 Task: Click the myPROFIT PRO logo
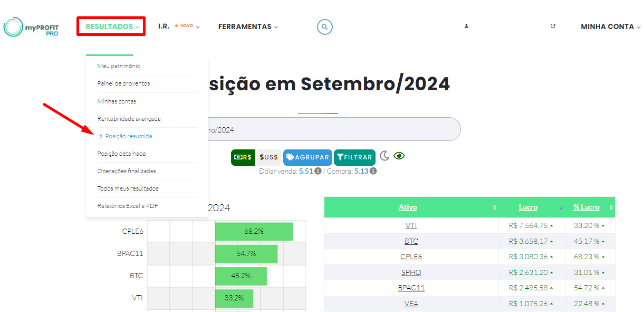tap(31, 27)
